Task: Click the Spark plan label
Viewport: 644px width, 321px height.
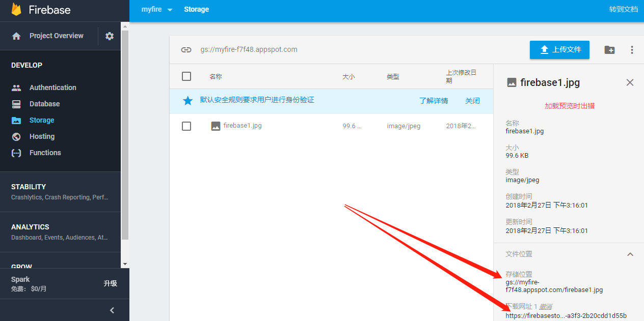Action: (20, 279)
